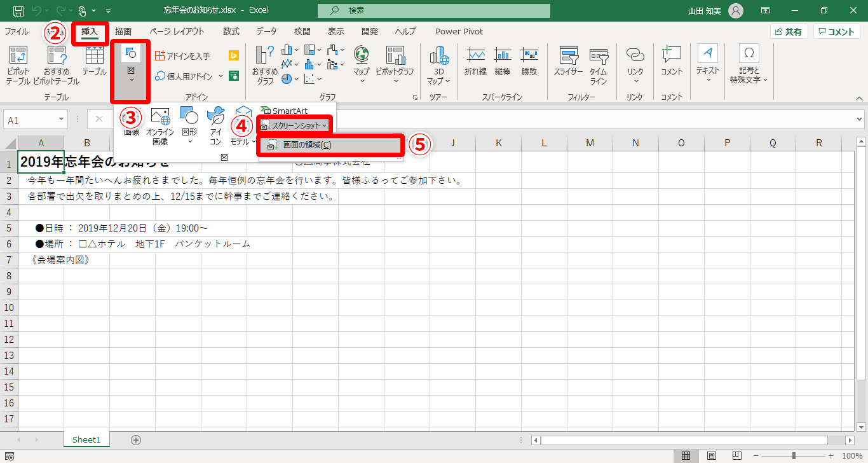This screenshot has width=868, height=463.
Task: Open the リンク ribbon button
Action: click(635, 66)
